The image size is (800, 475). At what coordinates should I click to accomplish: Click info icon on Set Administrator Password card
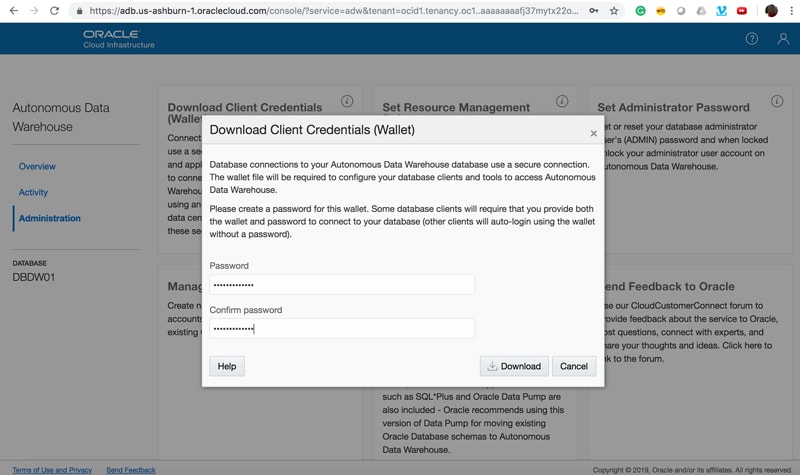pos(777,101)
